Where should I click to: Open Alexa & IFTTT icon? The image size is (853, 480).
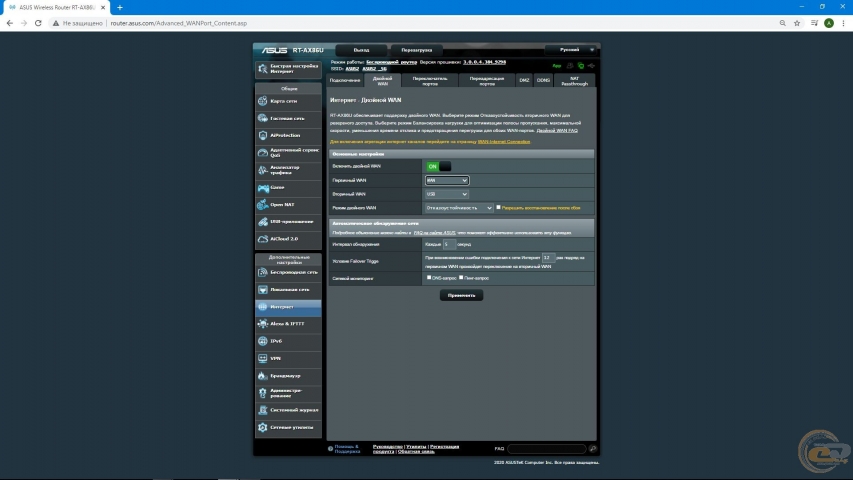[x=263, y=324]
